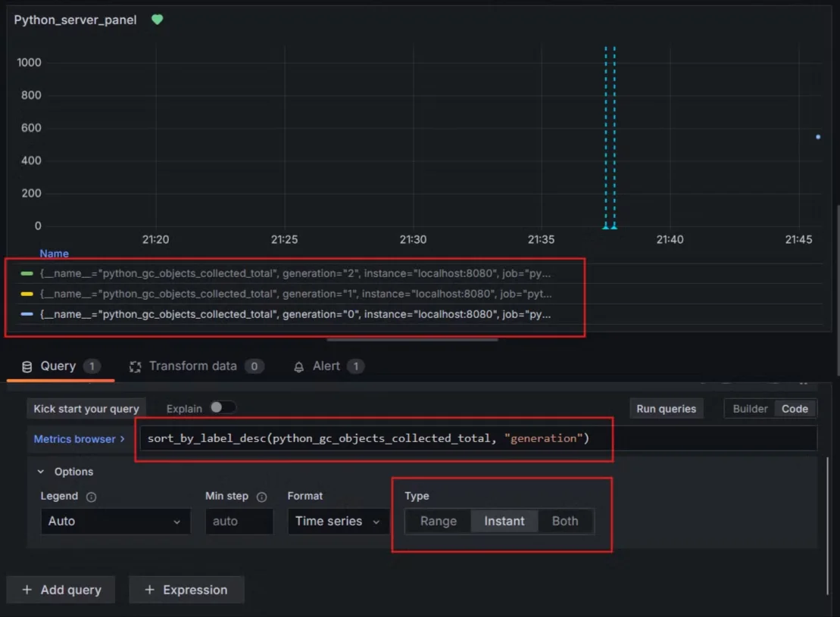
Task: Click the Min step info icon
Action: 261,497
